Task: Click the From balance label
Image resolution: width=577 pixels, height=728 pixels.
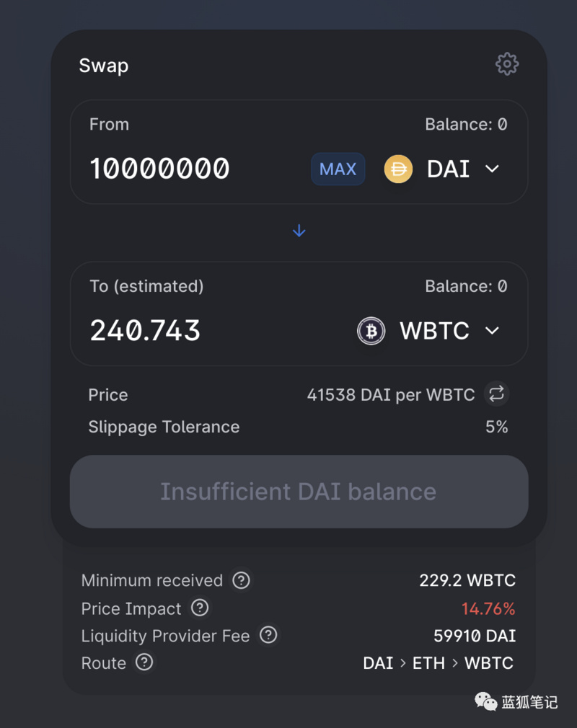Action: pos(466,125)
